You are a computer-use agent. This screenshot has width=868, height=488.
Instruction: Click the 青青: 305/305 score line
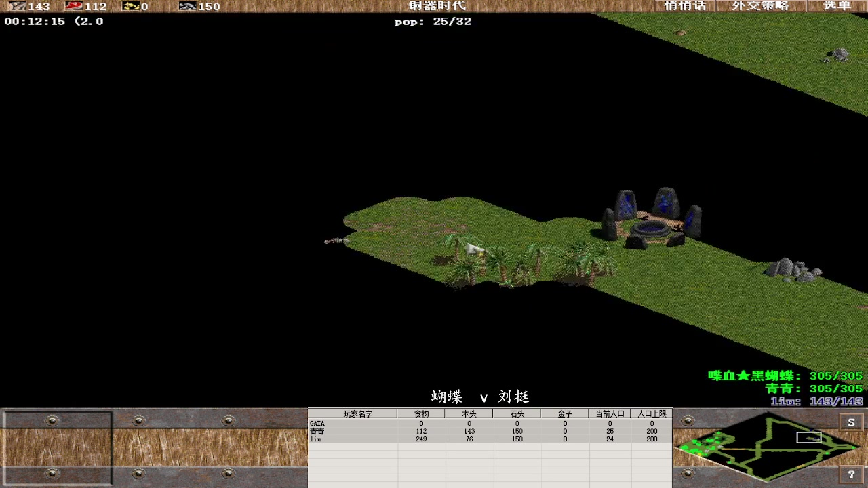point(814,389)
